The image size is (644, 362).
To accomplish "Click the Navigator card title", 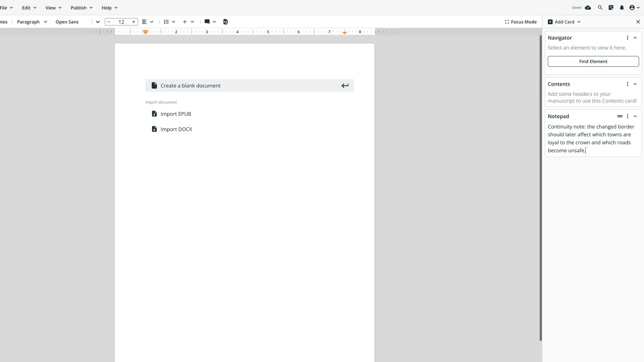I will (x=559, y=38).
